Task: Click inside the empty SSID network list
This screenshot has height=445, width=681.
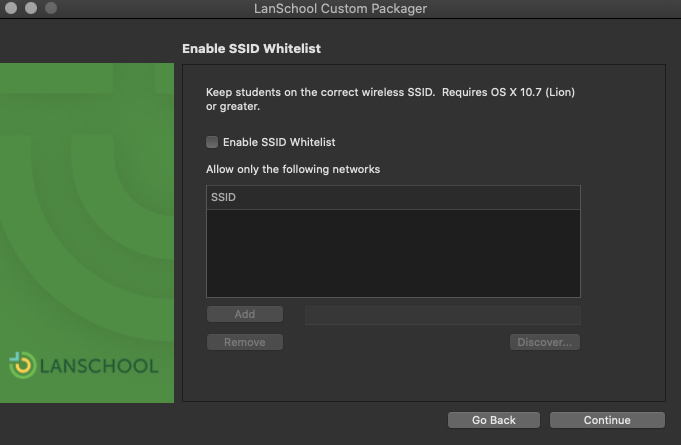Action: click(x=393, y=254)
